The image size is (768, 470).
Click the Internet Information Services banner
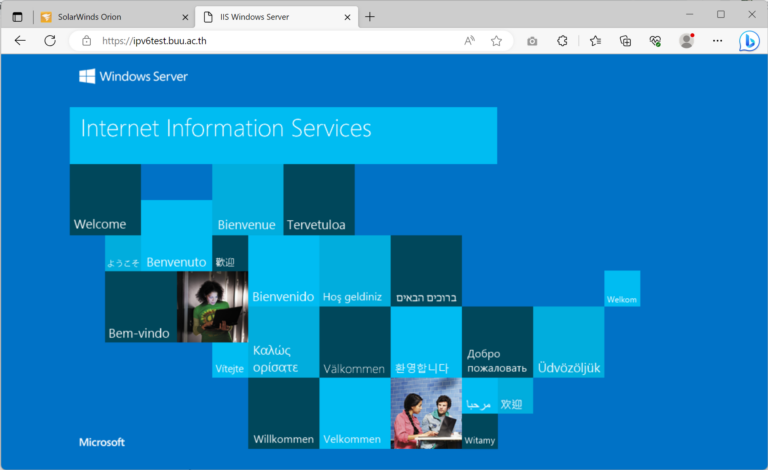283,135
